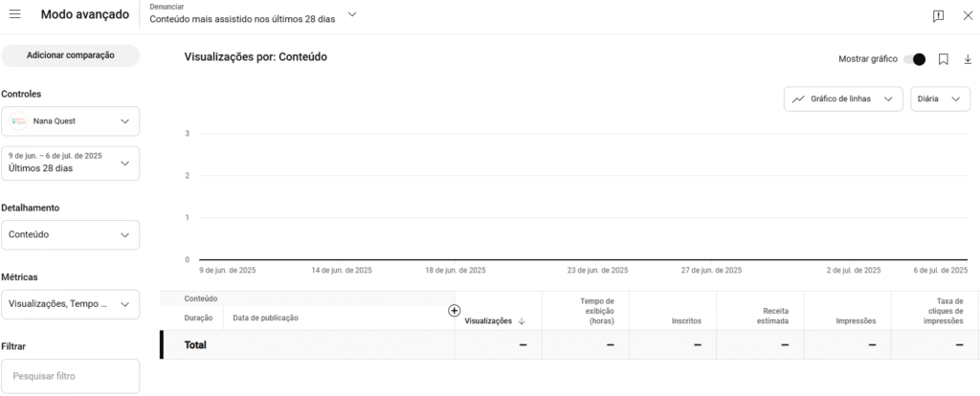The image size is (980, 396).
Task: Add a metric column with plus icon
Action: [455, 311]
